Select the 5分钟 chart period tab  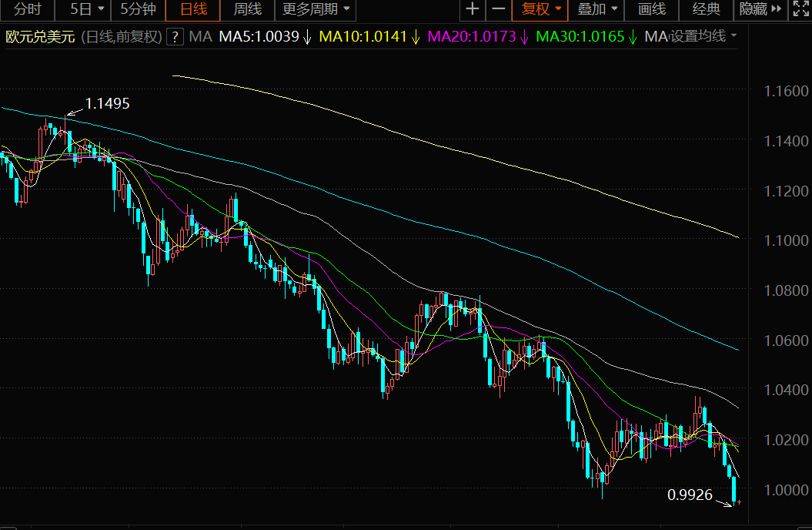(x=138, y=9)
